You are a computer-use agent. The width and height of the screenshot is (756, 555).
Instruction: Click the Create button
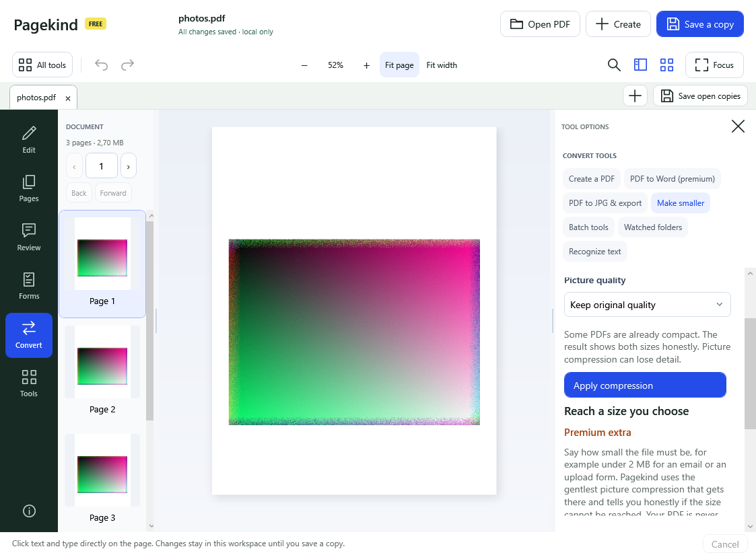click(618, 24)
